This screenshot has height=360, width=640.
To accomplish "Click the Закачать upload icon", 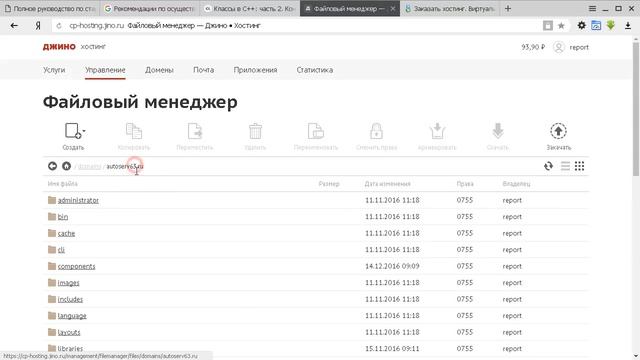I will [558, 131].
